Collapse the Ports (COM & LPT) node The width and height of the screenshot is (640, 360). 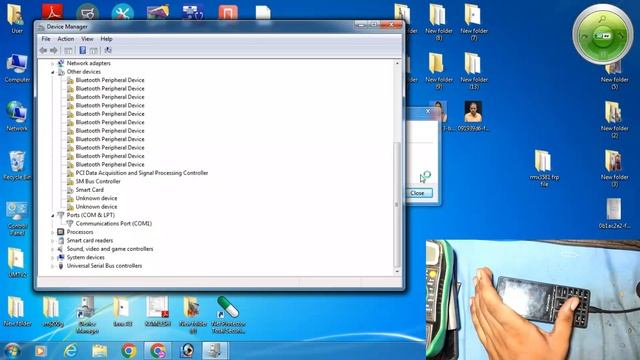click(x=53, y=216)
